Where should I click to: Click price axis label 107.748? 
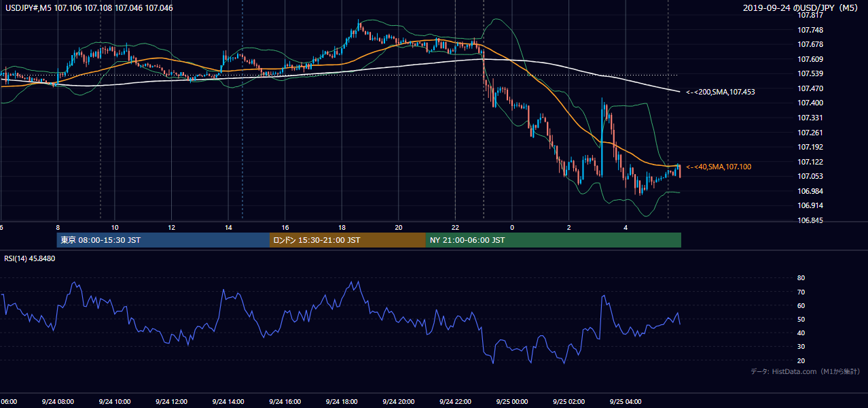811,30
